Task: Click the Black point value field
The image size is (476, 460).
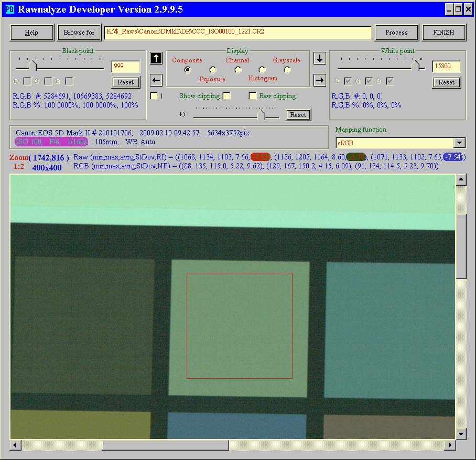Action: pyautogui.click(x=126, y=67)
